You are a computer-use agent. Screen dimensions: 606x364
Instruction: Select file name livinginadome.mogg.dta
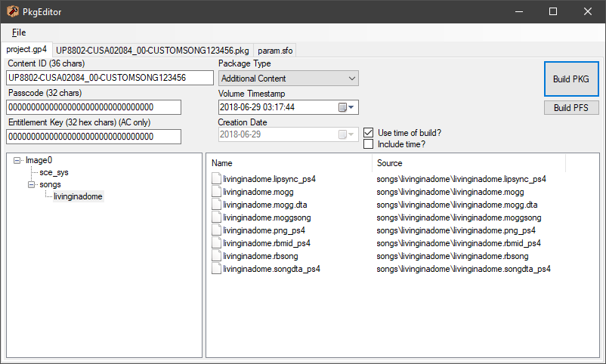click(x=265, y=205)
